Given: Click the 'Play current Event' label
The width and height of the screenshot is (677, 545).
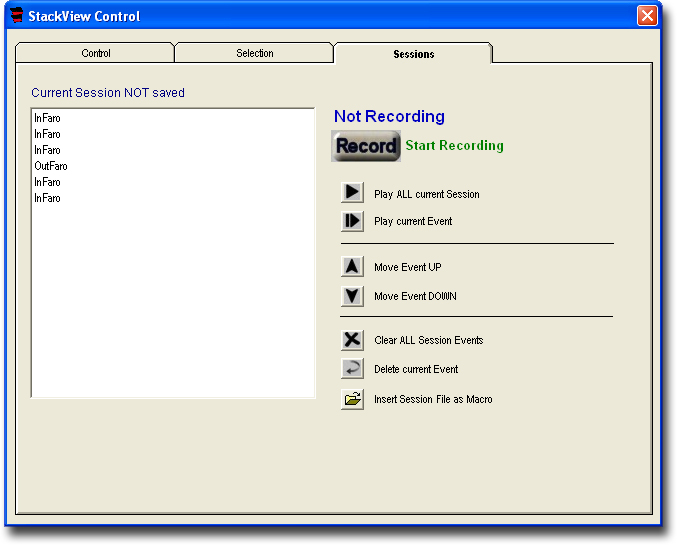Looking at the screenshot, I should (x=413, y=221).
